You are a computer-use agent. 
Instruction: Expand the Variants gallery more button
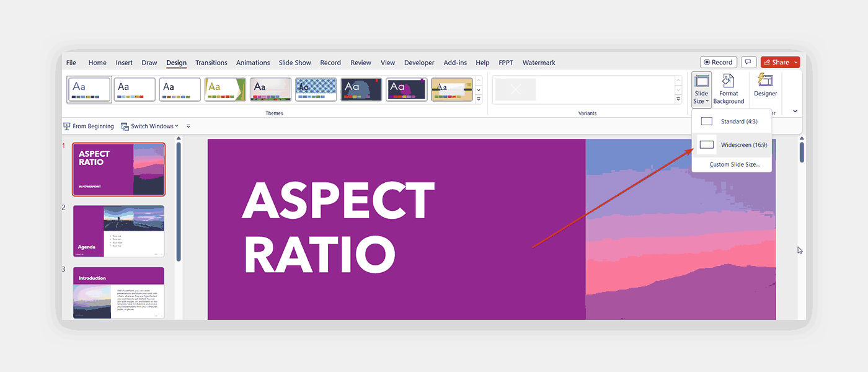coord(678,99)
